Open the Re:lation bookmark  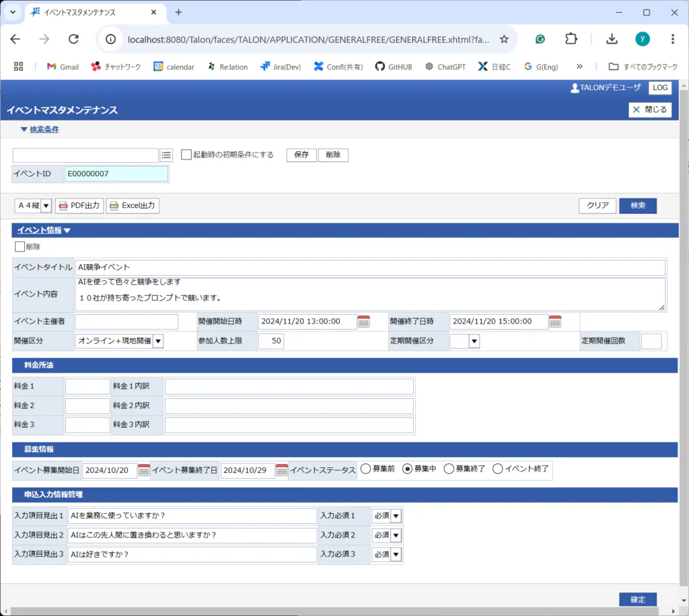(227, 67)
